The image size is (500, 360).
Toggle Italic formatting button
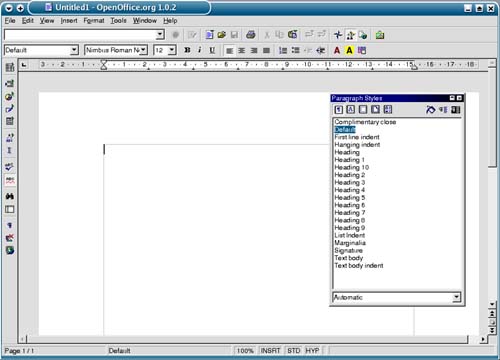(200, 50)
